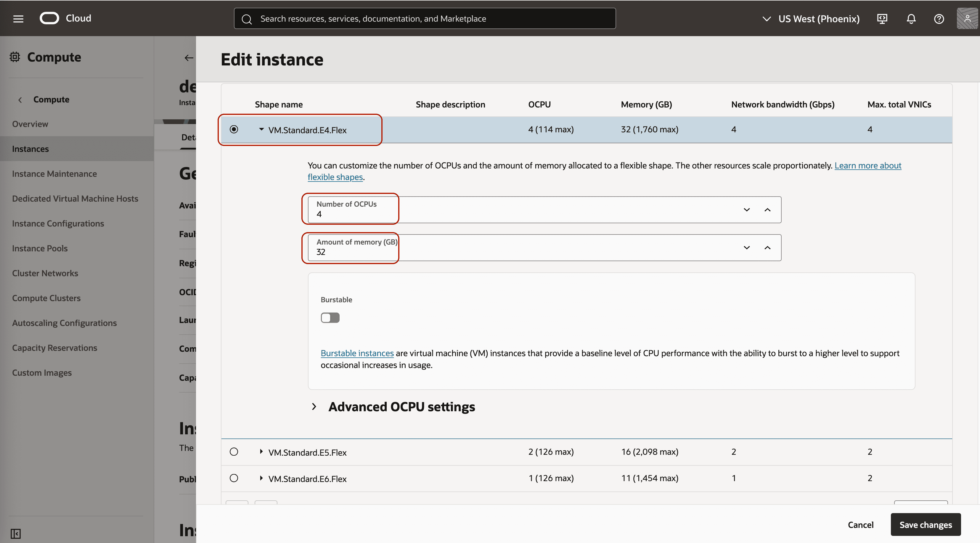Viewport: 980px width, 543px height.
Task: Enable the Burstable toggle
Action: coord(330,317)
